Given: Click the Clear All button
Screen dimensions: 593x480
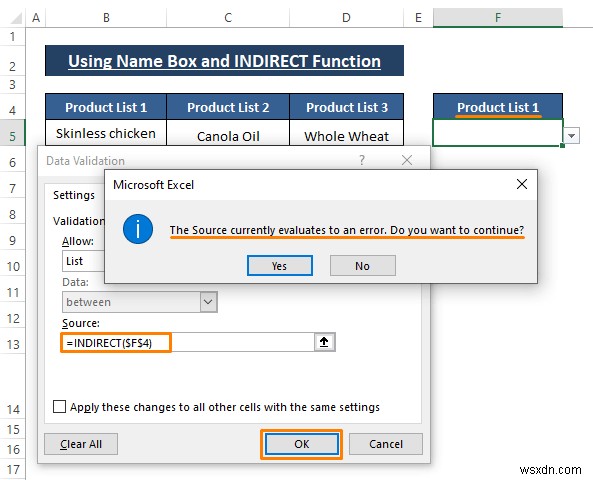Looking at the screenshot, I should pyautogui.click(x=81, y=444).
